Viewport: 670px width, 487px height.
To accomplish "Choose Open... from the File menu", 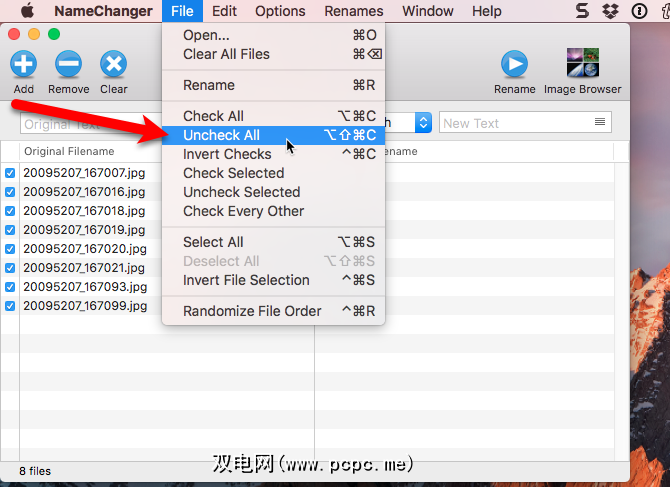I will point(273,35).
